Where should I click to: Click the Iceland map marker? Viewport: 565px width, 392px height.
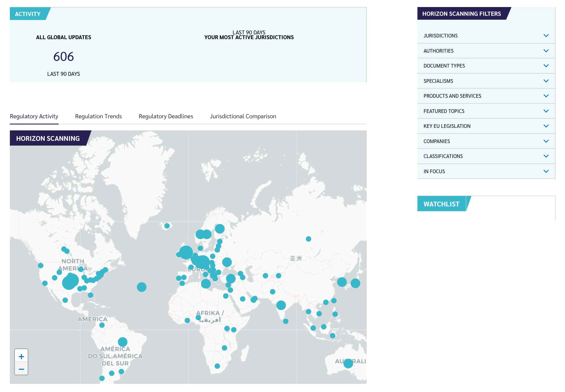click(167, 226)
